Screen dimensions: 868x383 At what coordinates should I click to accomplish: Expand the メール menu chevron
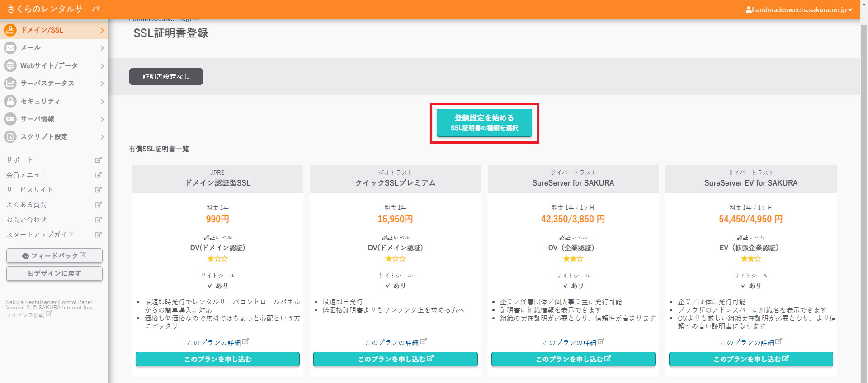coord(102,48)
